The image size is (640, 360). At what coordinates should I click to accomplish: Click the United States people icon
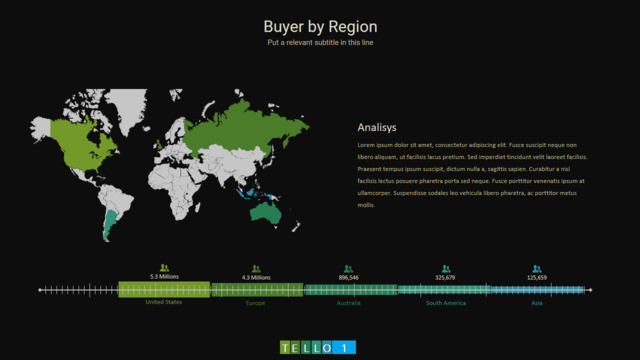tap(164, 268)
